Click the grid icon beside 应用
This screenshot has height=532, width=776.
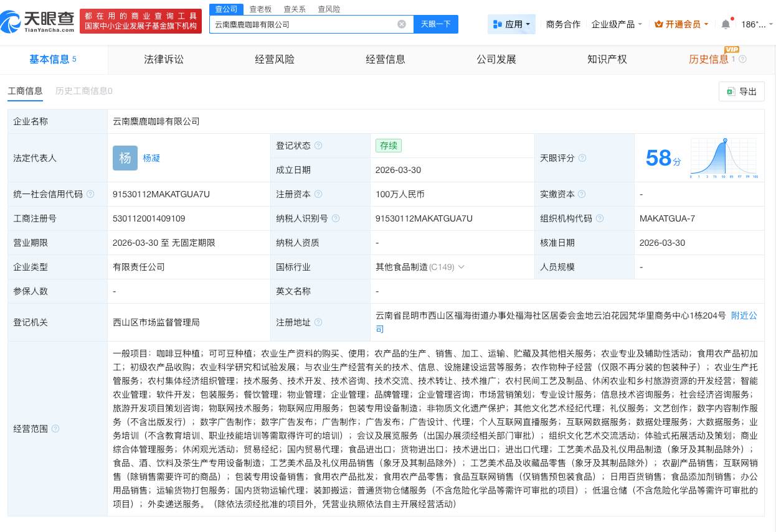tap(497, 24)
